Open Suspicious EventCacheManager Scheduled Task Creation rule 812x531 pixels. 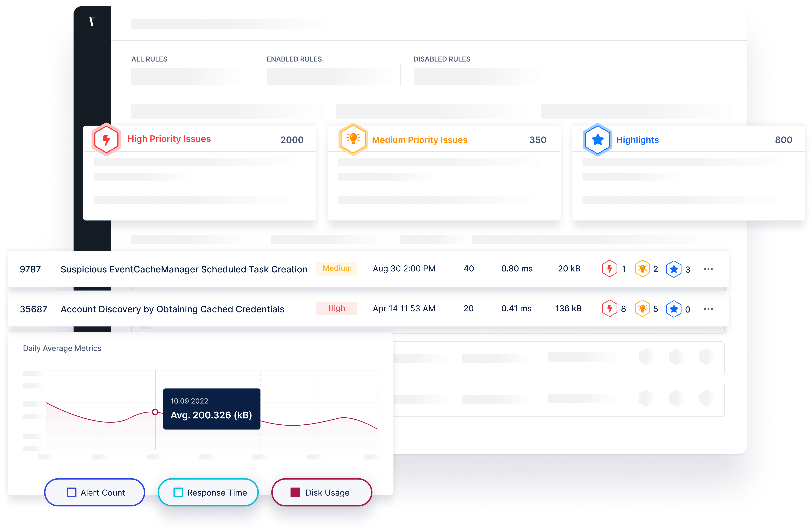coord(184,269)
